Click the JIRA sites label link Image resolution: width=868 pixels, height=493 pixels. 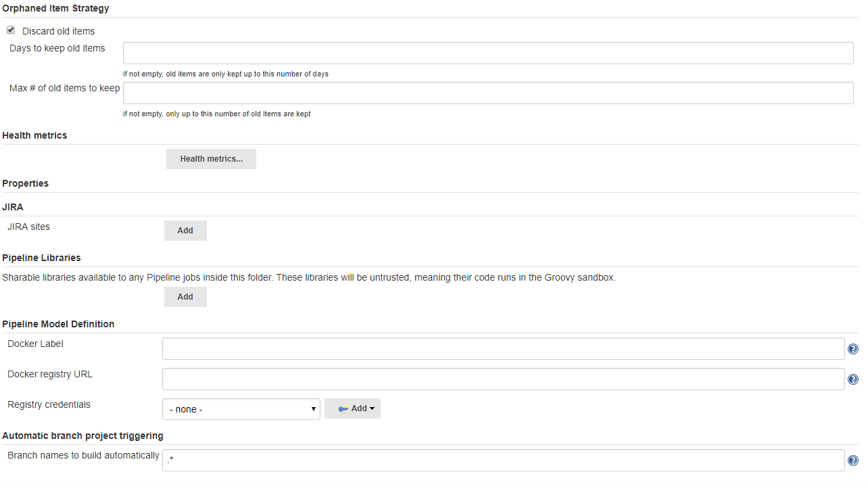pyautogui.click(x=28, y=227)
